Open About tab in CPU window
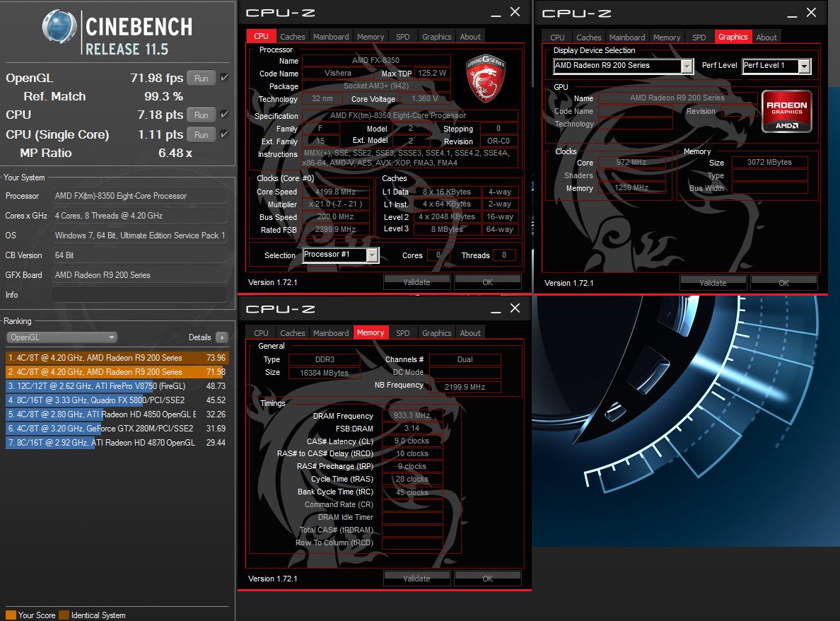Screen dimensions: 840x621 469,37
